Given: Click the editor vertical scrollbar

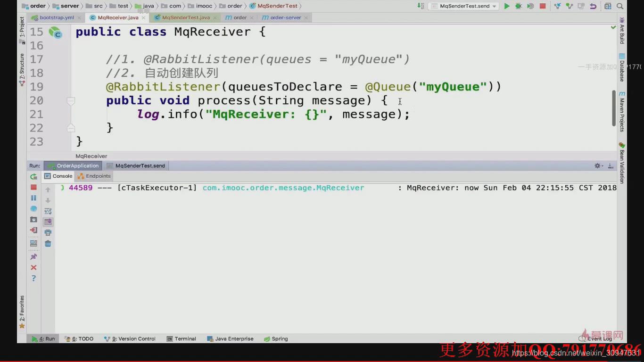Looking at the screenshot, I should click(x=614, y=108).
